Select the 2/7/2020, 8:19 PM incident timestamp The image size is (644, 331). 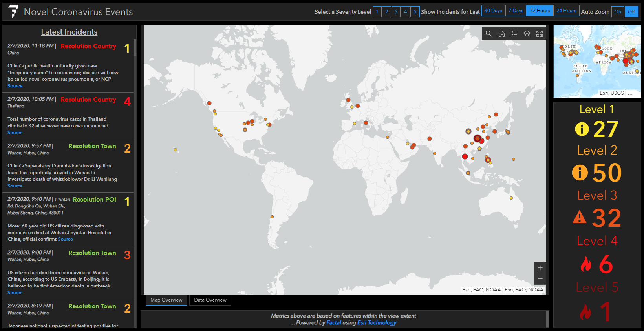click(x=29, y=306)
